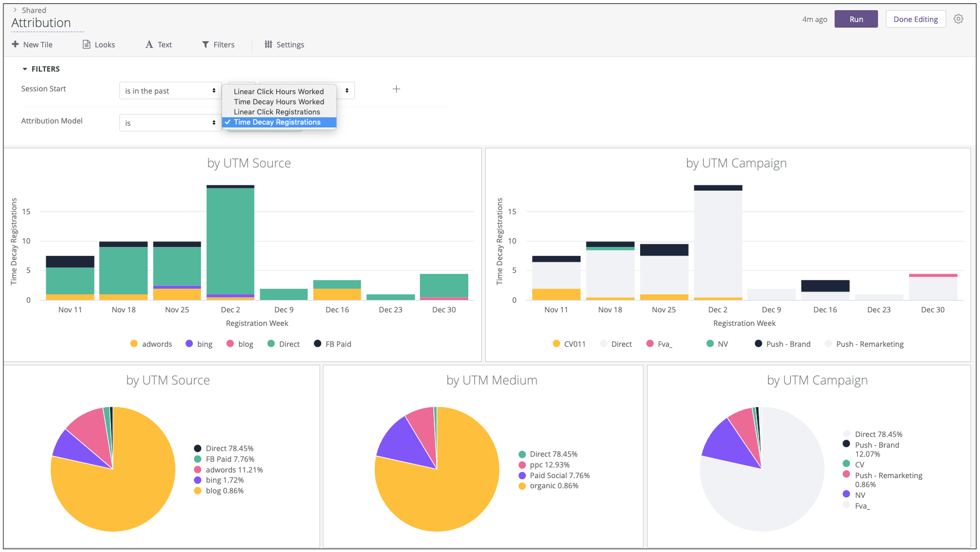Viewport: 980px width, 552px height.
Task: Click the Shared breadcrumb chevron
Action: tap(15, 10)
